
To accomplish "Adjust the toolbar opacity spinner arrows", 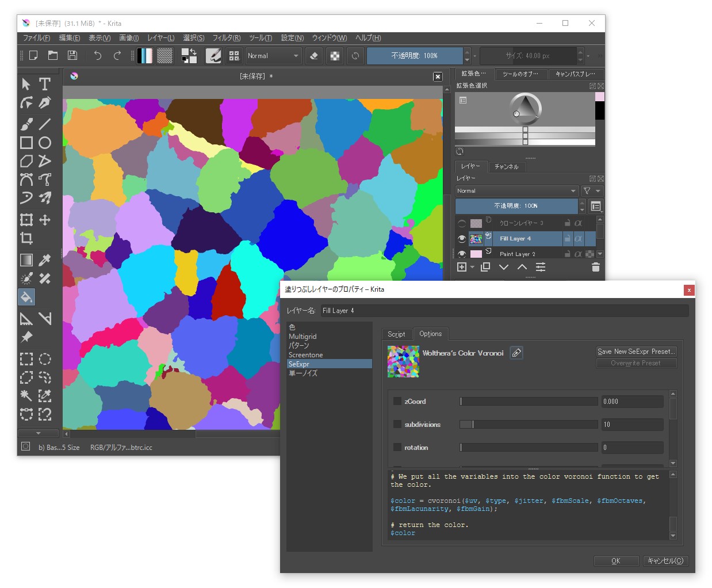I will point(467,56).
